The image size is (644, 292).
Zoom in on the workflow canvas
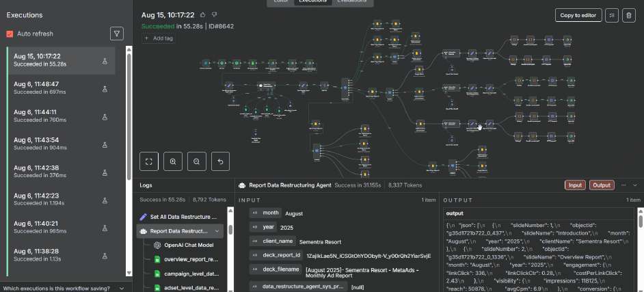coord(173,161)
